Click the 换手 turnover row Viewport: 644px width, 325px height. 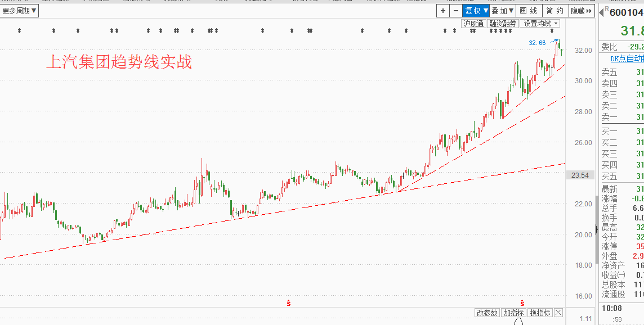point(622,218)
